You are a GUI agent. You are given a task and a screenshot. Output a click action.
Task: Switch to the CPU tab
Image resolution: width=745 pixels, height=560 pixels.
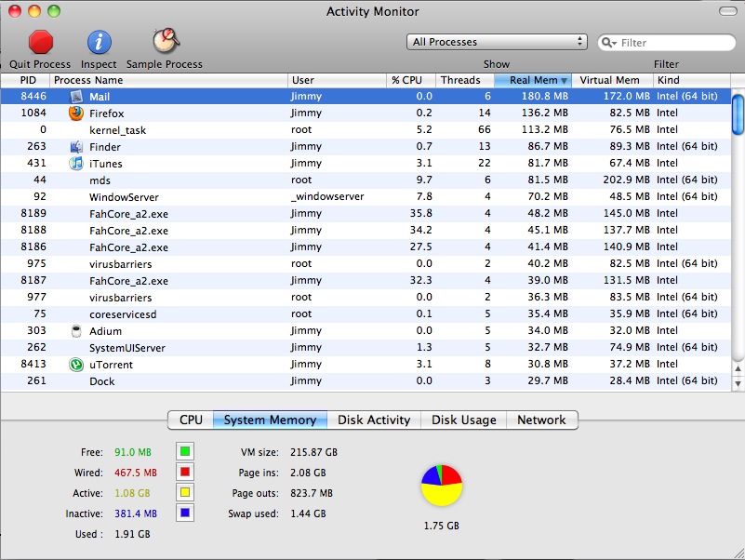191,420
